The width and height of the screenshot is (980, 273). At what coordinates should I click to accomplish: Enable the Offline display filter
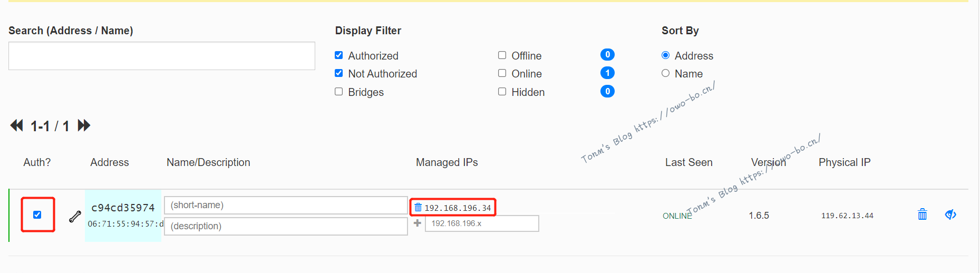pyautogui.click(x=502, y=55)
